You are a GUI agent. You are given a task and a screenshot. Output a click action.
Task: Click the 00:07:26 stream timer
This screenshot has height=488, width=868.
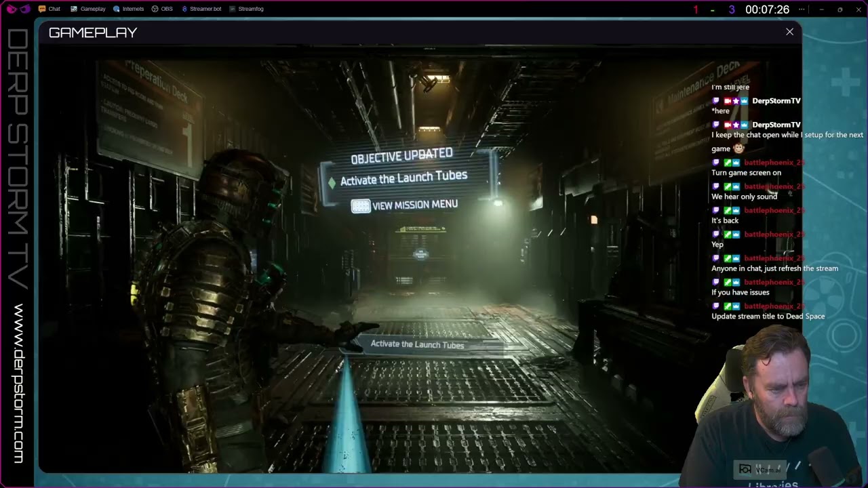point(767,9)
